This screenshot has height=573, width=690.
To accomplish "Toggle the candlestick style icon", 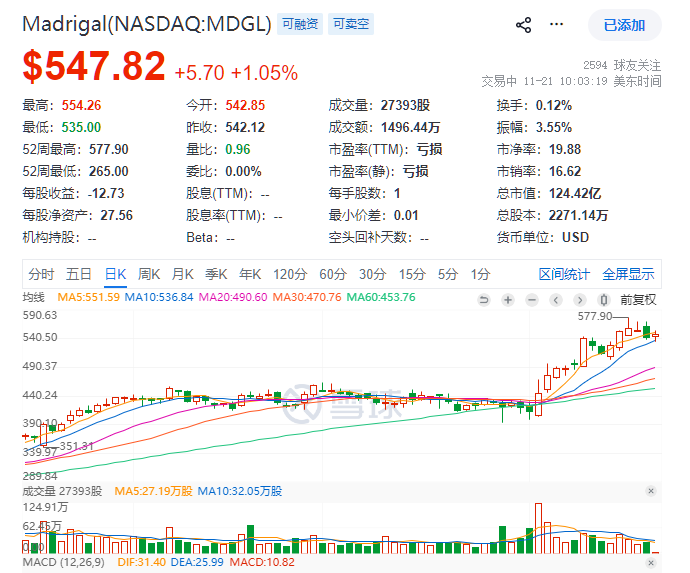I will coord(604,300).
